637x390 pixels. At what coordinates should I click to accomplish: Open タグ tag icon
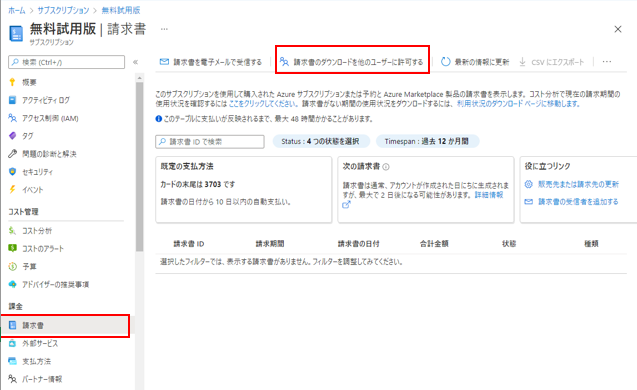click(x=13, y=136)
